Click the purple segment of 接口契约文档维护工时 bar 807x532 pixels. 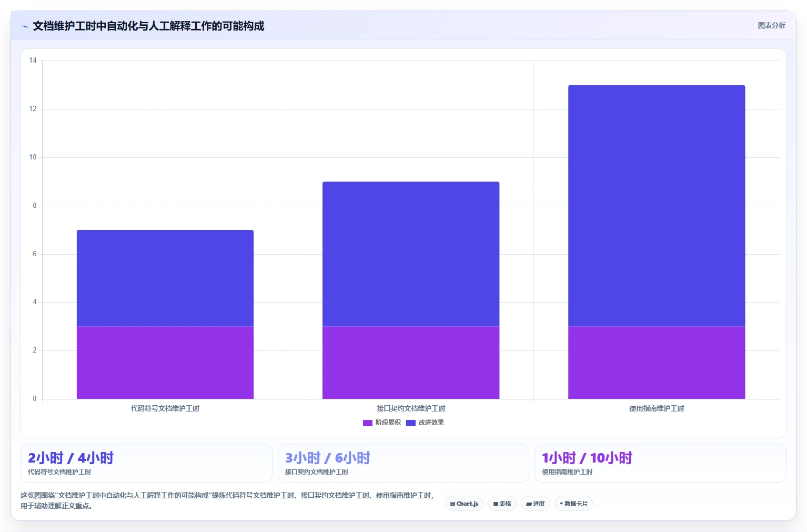411,363
